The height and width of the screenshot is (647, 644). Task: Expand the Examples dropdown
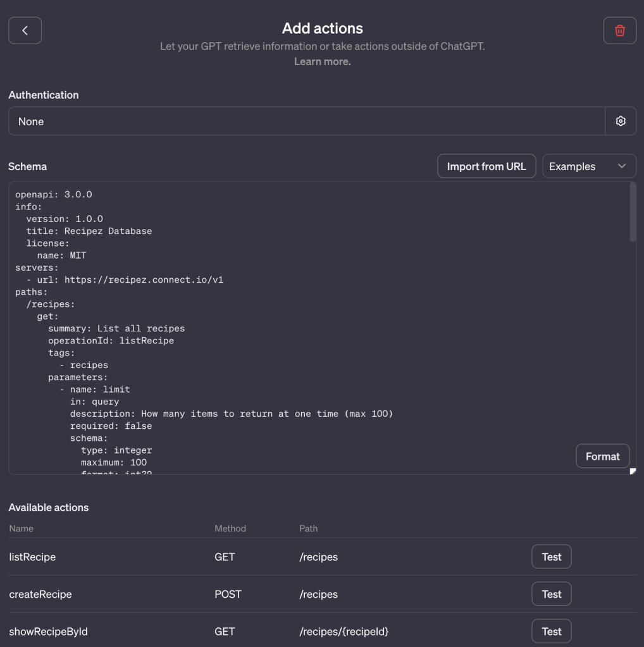tap(589, 166)
